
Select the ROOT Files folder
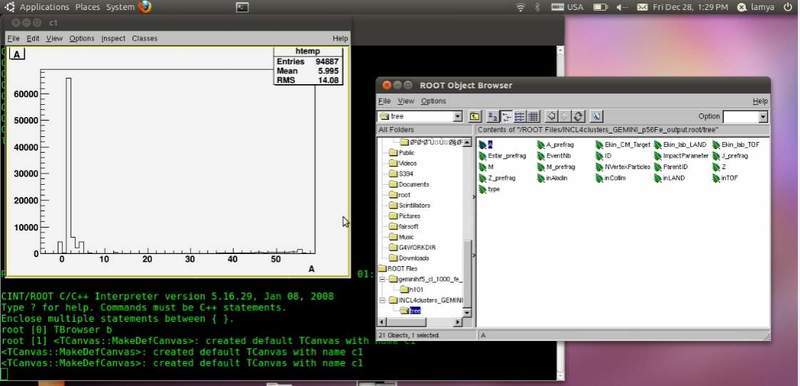[x=397, y=268]
